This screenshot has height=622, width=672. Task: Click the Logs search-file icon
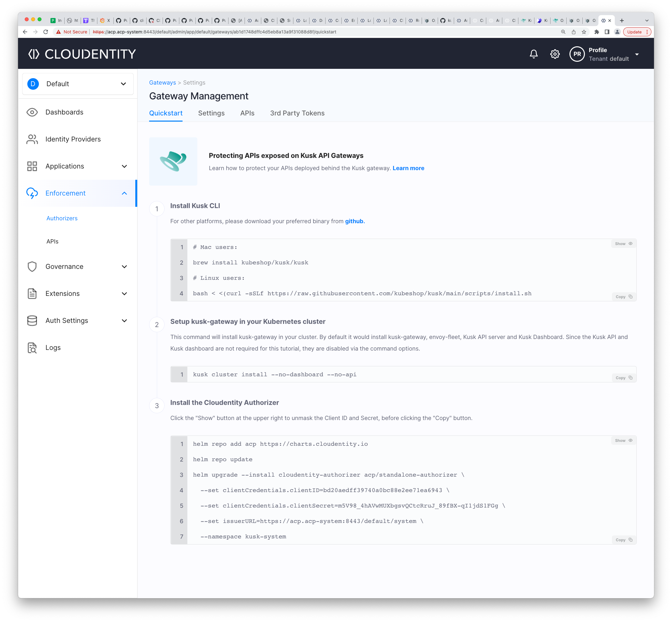coord(32,348)
